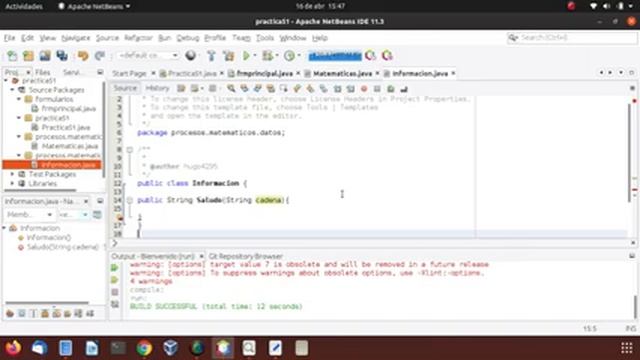640x360 pixels.
Task: Open the terminal from the dock
Action: pyautogui.click(x=118, y=348)
